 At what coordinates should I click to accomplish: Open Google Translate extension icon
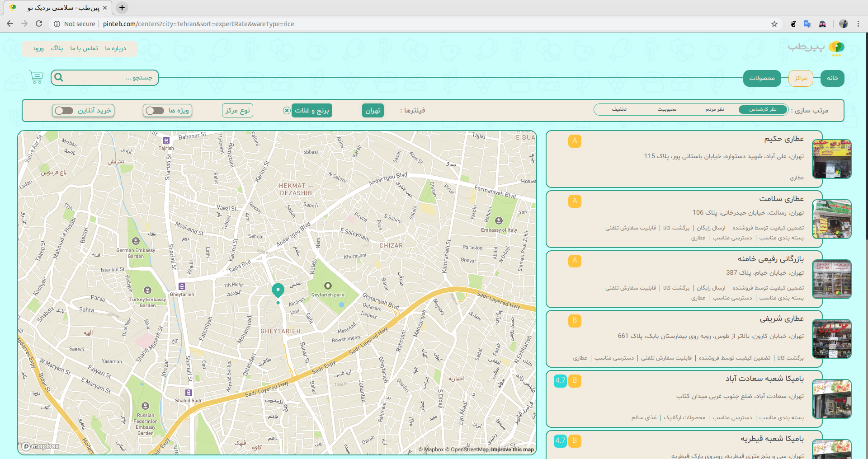click(807, 24)
